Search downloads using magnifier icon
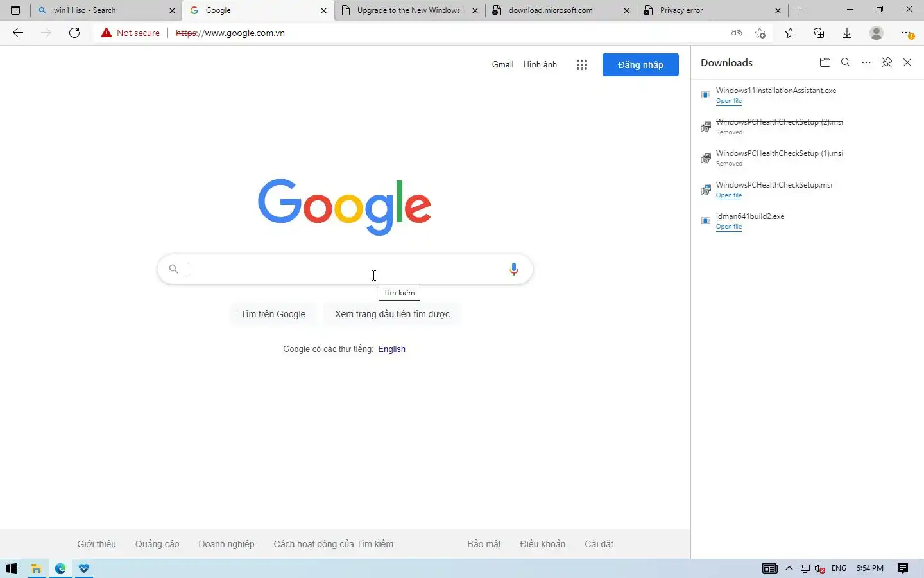The width and height of the screenshot is (924, 578). click(x=846, y=62)
